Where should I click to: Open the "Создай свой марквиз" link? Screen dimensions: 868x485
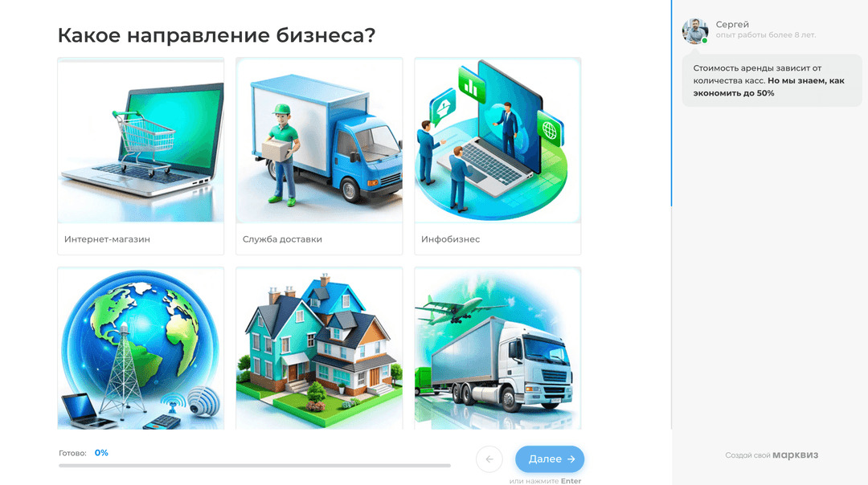pyautogui.click(x=771, y=455)
